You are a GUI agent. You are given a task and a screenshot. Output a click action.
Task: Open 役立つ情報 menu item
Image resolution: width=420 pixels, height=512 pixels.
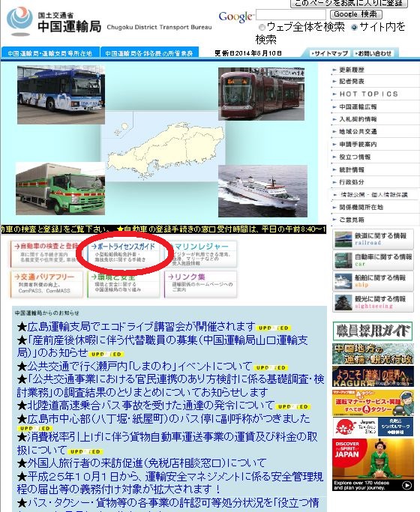point(355,157)
